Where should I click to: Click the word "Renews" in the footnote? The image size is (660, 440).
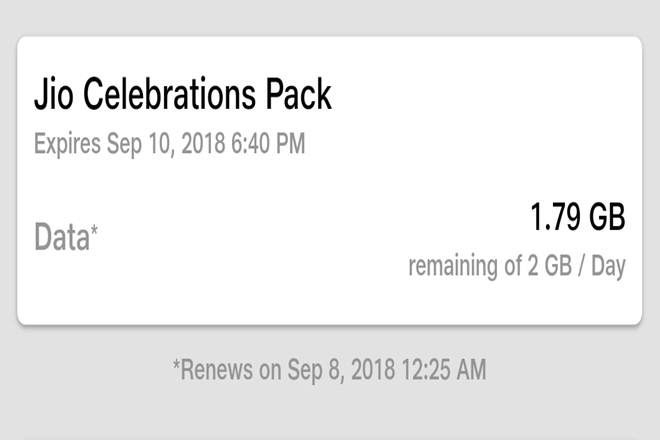216,369
